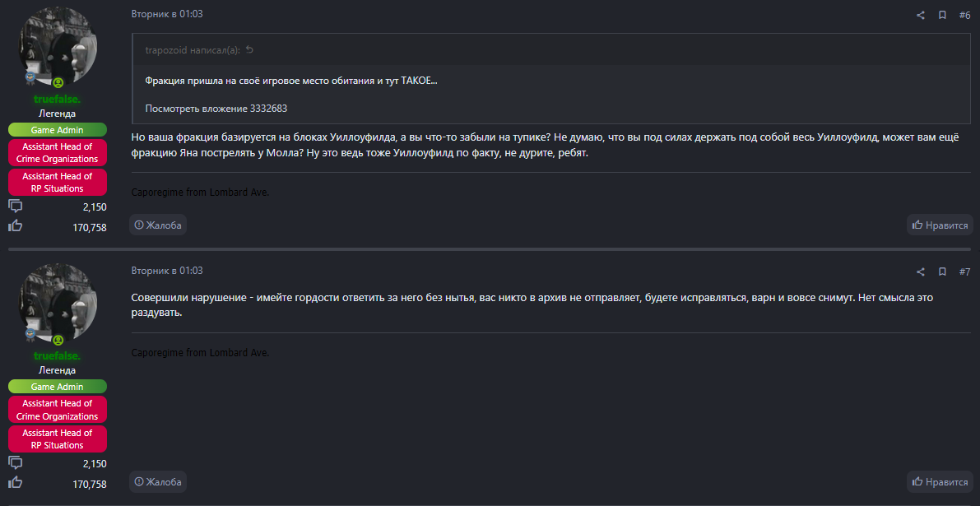Click message count icon in first post
Image resolution: width=980 pixels, height=506 pixels.
tap(16, 207)
